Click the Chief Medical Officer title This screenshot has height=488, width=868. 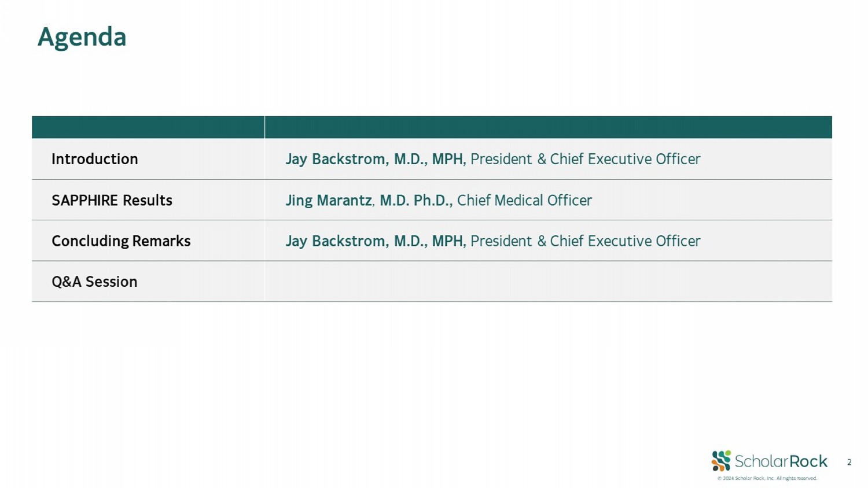point(524,200)
